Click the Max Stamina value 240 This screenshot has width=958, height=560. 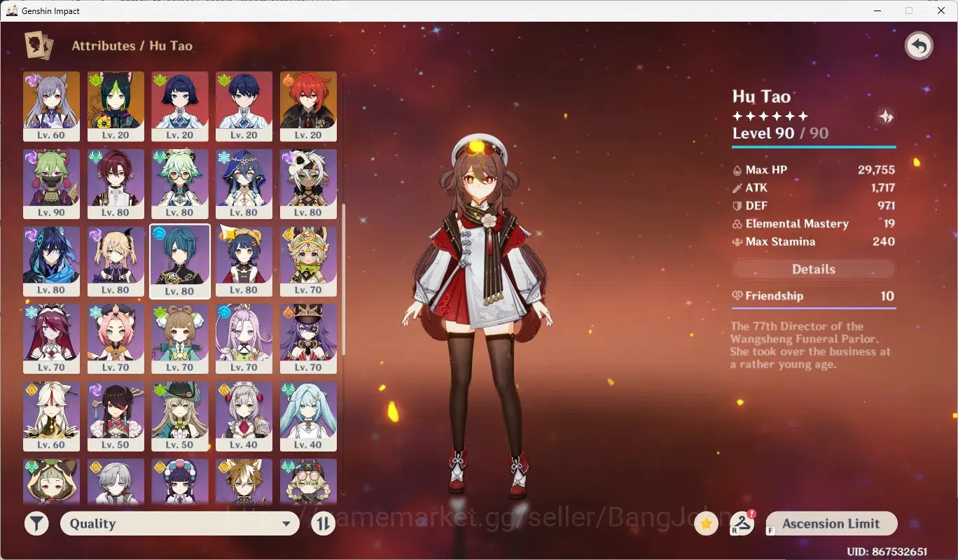coord(884,242)
